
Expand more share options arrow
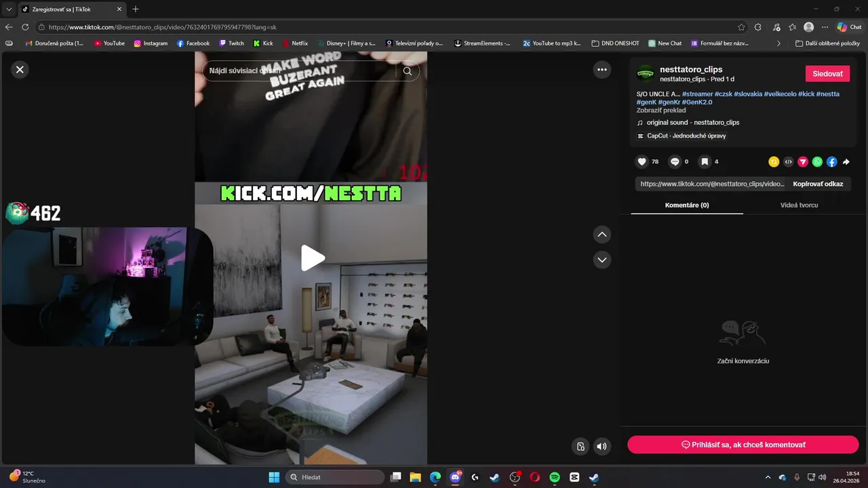[846, 162]
